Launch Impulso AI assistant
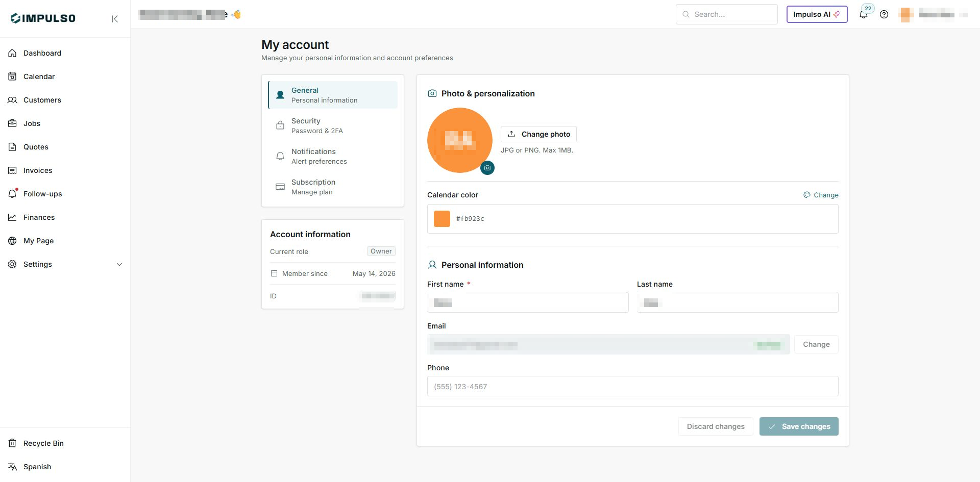 [817, 14]
